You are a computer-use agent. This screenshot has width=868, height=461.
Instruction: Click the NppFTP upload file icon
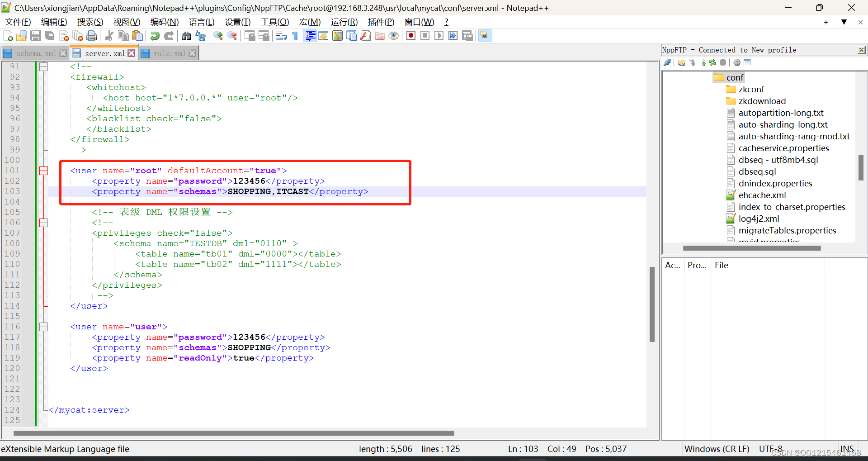pos(703,62)
